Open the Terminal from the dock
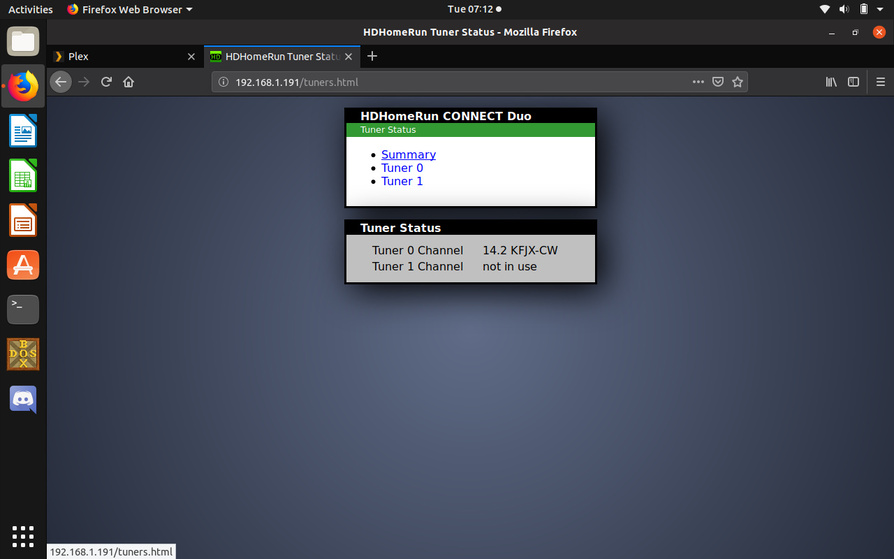Screen dimensions: 894x559 click(23, 309)
